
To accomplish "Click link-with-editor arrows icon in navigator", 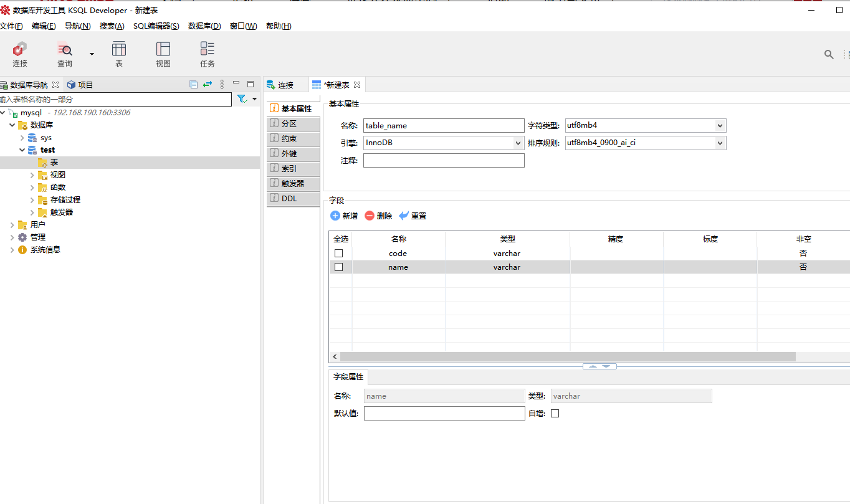I will tap(208, 85).
